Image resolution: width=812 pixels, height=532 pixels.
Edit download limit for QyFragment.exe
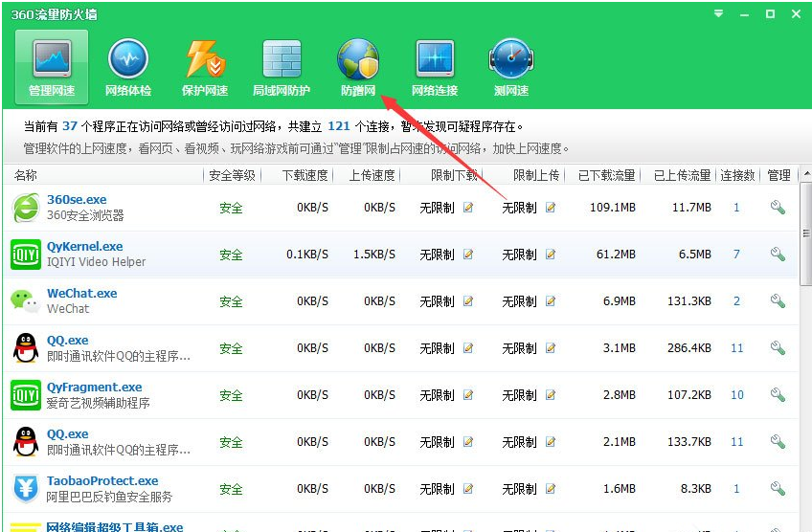[x=468, y=395]
